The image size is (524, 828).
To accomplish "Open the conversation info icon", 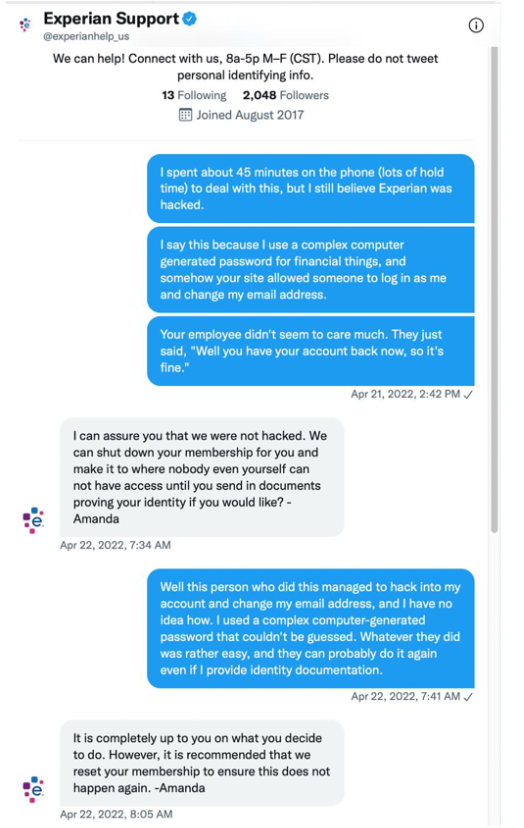I will point(476,25).
